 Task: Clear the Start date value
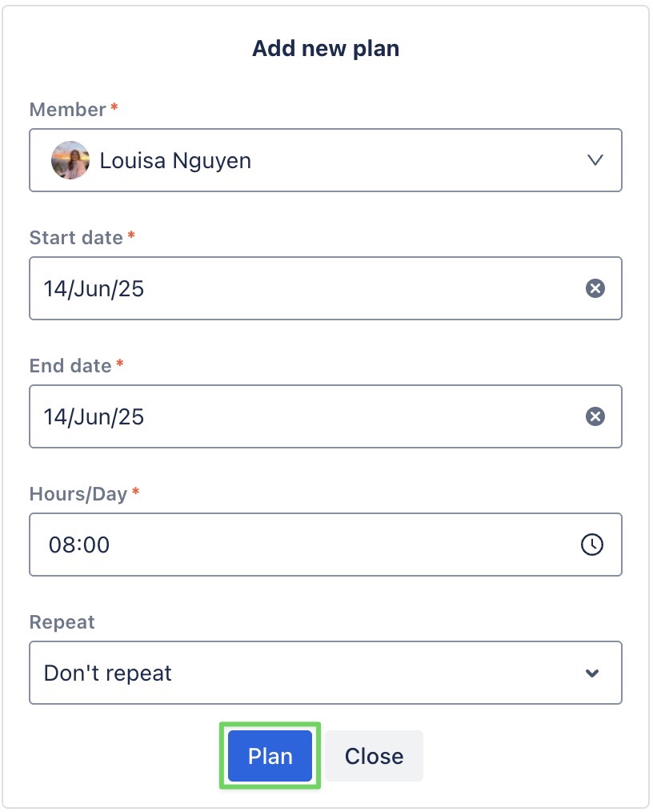point(595,288)
